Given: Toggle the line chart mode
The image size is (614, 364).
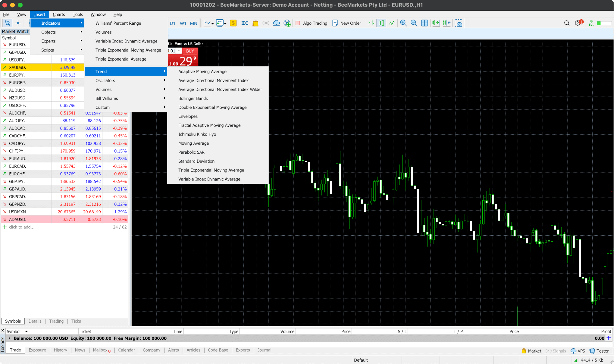Looking at the screenshot, I should click(x=392, y=23).
